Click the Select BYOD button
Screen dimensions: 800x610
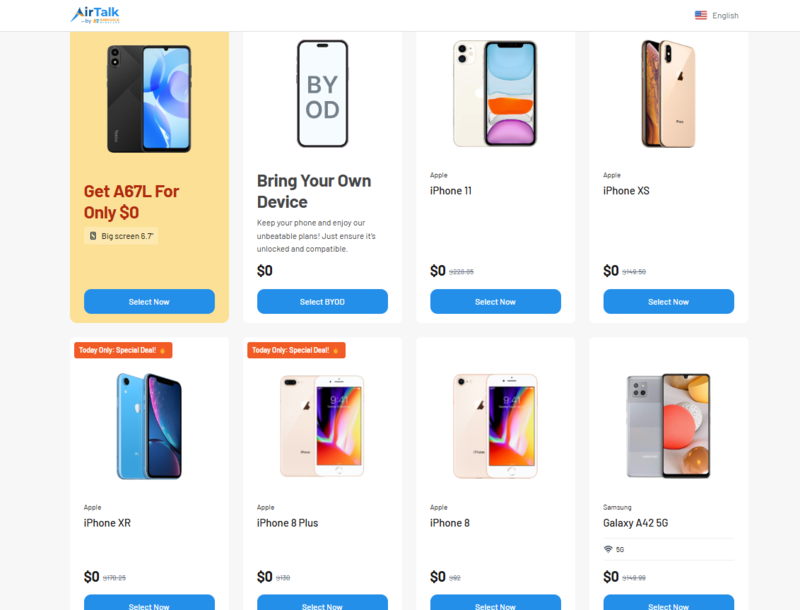[x=322, y=301]
